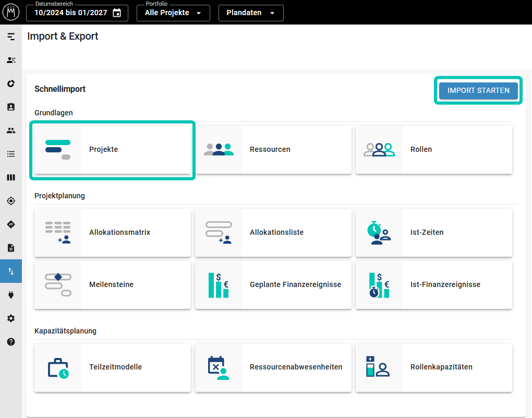
Task: Click the Kapazitätsplanung section label
Action: 65,331
